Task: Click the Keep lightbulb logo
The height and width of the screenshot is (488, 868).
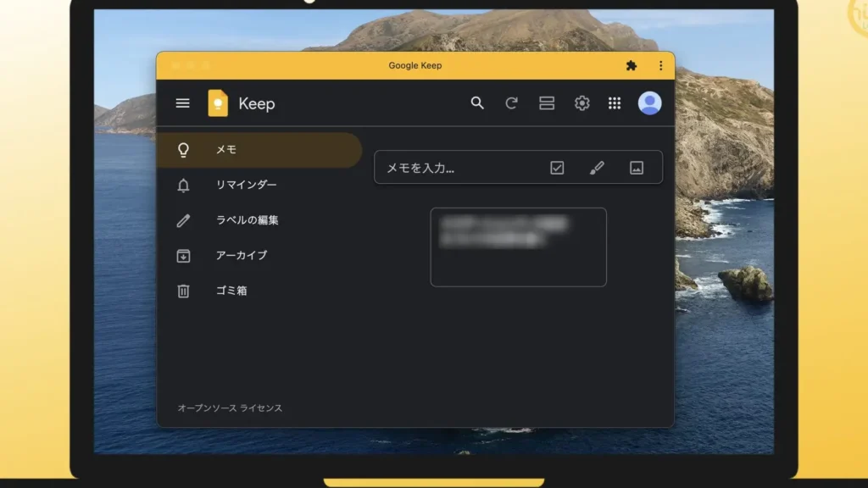Action: [218, 103]
